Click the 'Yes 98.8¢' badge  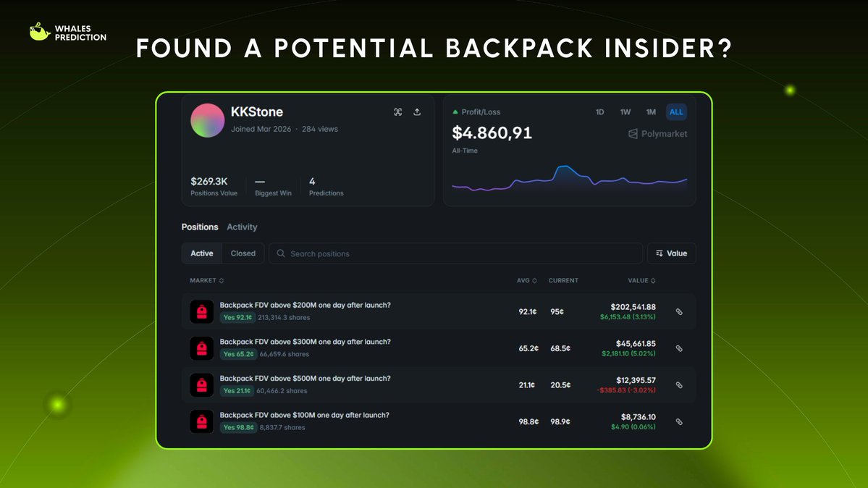pyautogui.click(x=239, y=427)
